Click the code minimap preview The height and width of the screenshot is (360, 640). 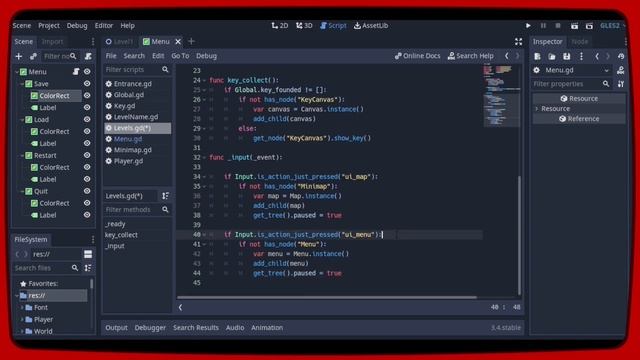coord(502,96)
